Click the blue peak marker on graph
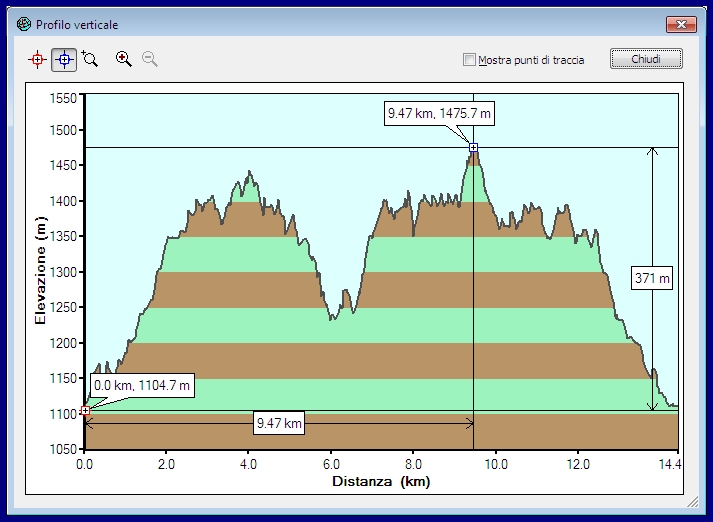Viewport: 713px width, 522px height. coord(473,147)
